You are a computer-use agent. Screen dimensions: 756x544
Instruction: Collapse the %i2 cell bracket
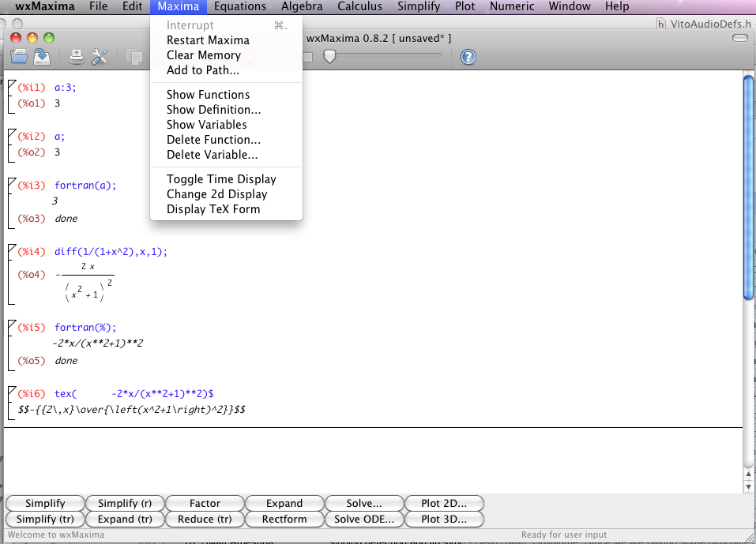(x=12, y=145)
